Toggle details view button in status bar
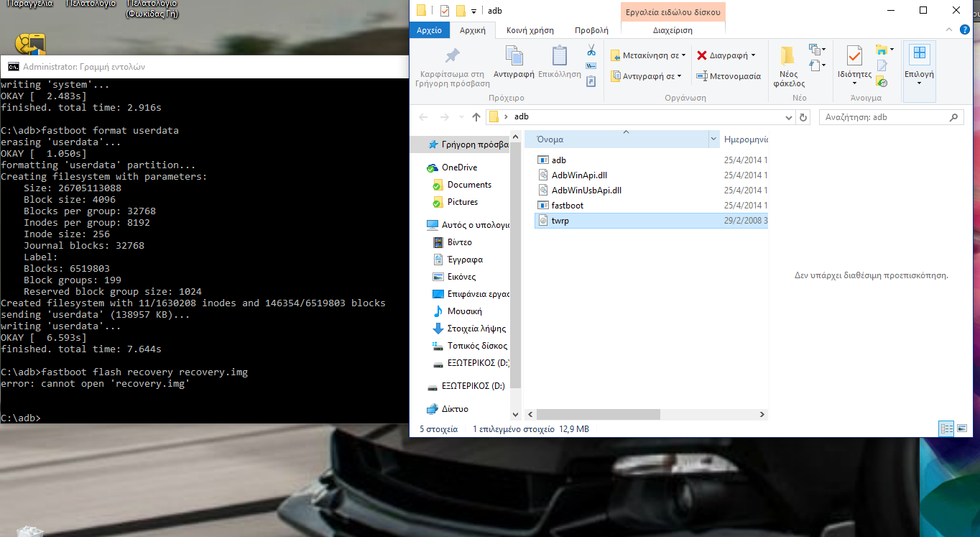The width and height of the screenshot is (980, 537). 946,429
